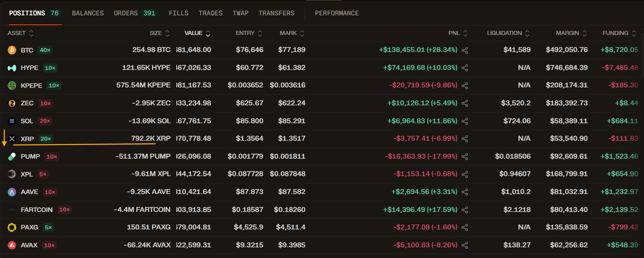Image resolution: width=644 pixels, height=258 pixels.
Task: Share the HYPE position PNL
Action: point(465,68)
